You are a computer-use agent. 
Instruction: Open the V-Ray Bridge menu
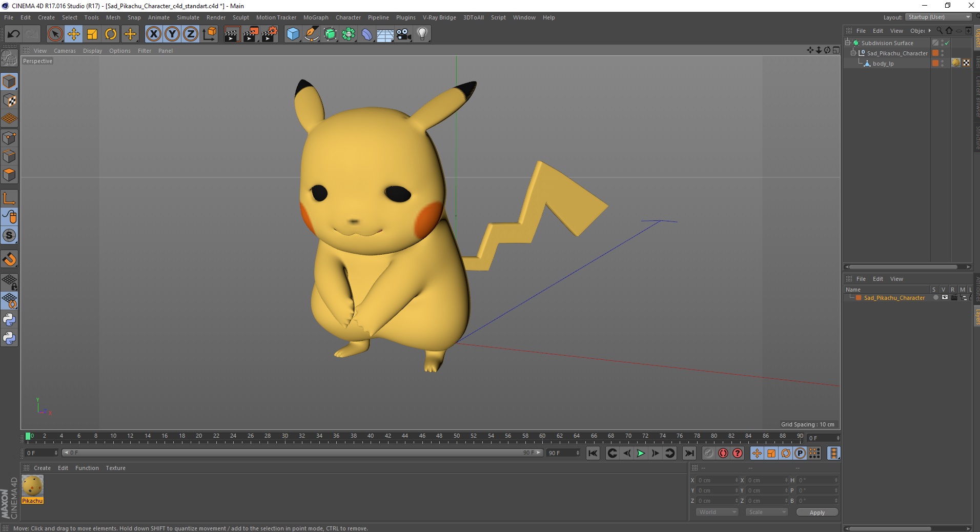click(x=439, y=17)
